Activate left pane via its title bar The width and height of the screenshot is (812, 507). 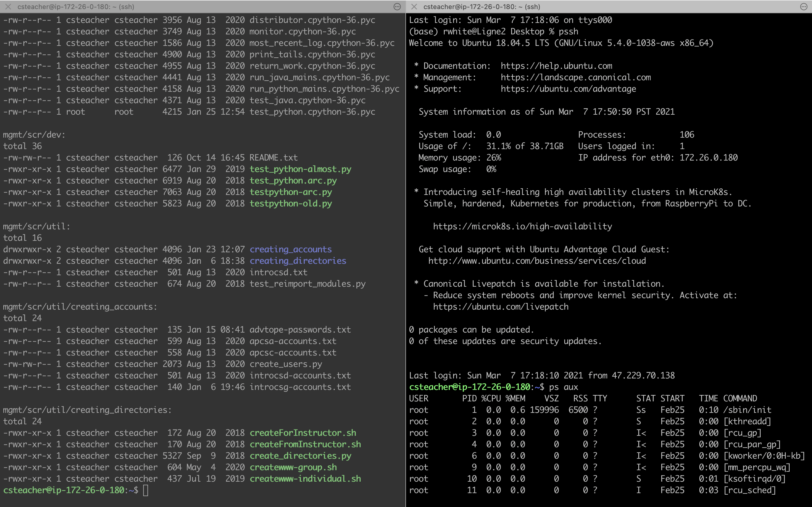pos(76,7)
